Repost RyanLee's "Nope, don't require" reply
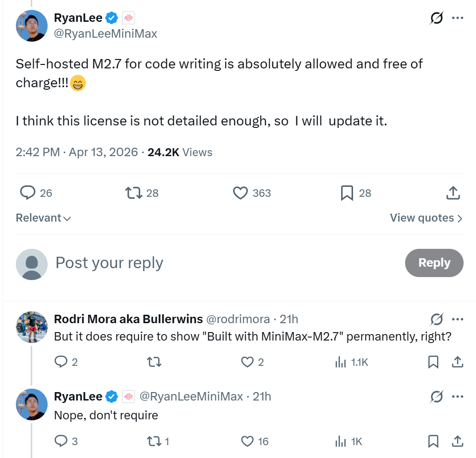This screenshot has height=458, width=476. tap(155, 441)
